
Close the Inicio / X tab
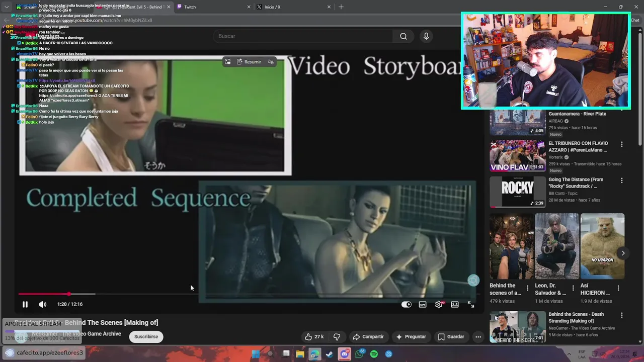(329, 7)
